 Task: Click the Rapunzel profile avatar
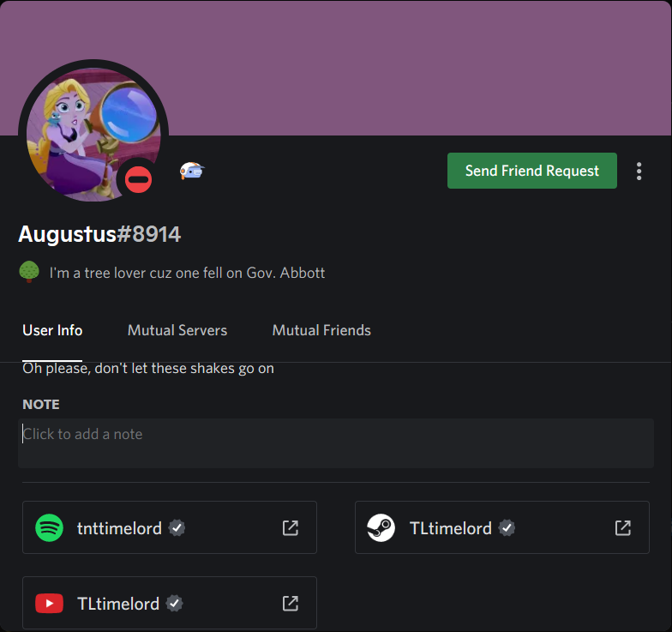[93, 134]
